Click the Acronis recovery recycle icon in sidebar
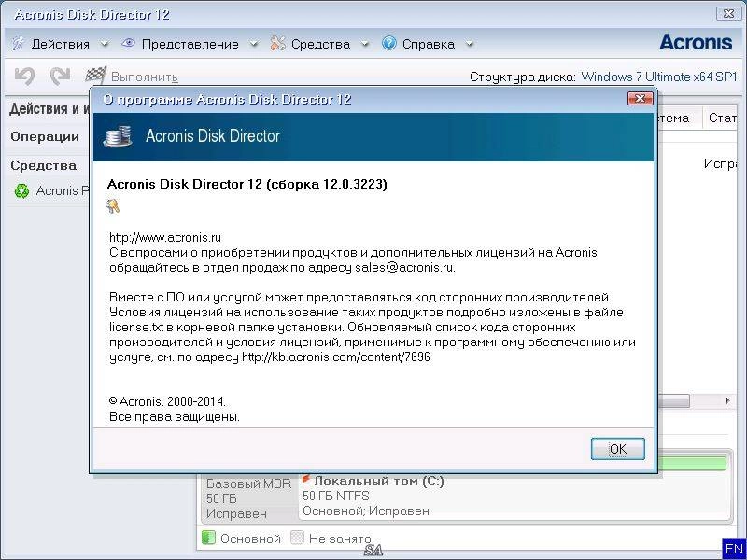 [21, 191]
